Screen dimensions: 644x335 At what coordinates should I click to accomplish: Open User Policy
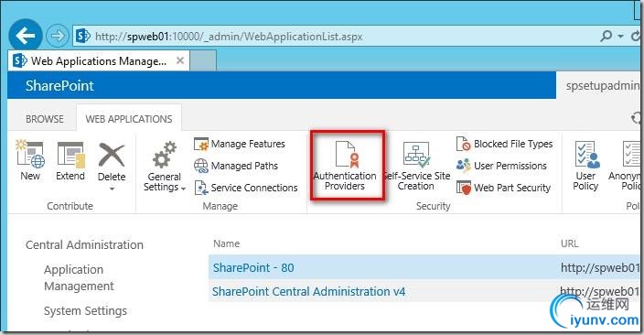(x=586, y=166)
